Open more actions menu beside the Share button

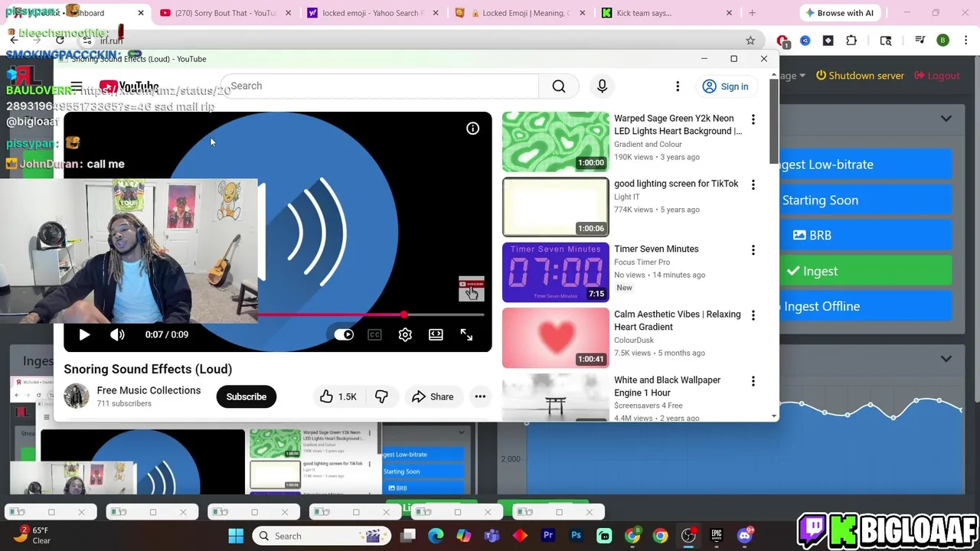(480, 396)
